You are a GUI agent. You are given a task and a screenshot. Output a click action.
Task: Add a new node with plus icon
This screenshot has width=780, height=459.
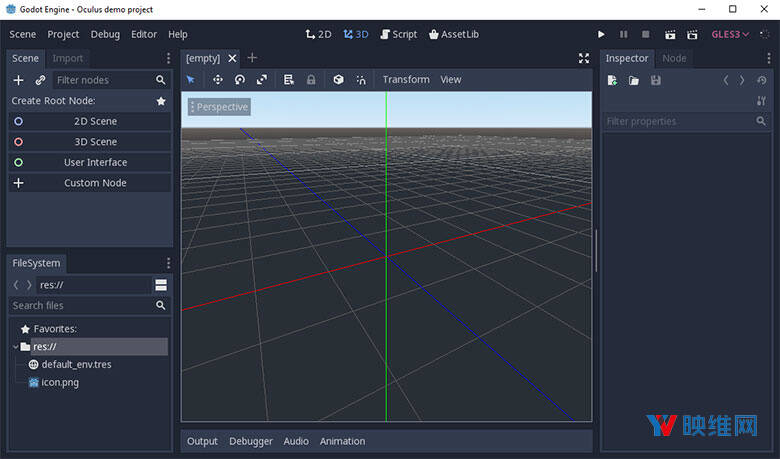pyautogui.click(x=18, y=80)
